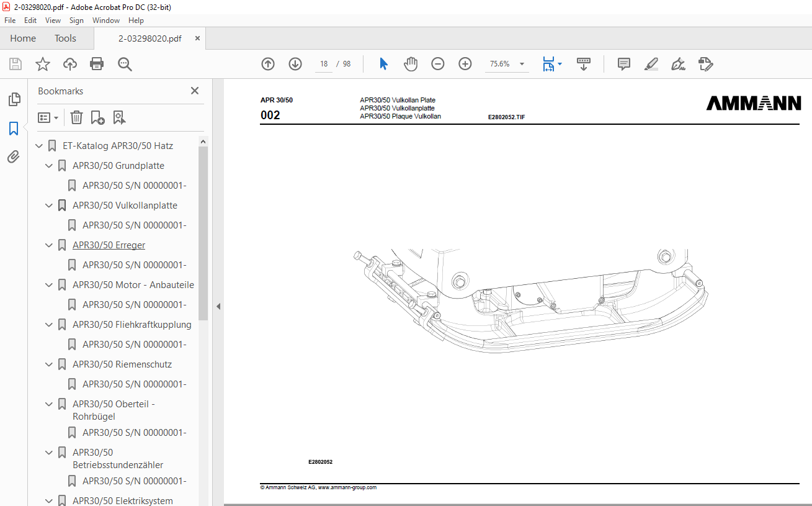The image size is (812, 506).
Task: Zoom out with the minus button
Action: click(438, 64)
